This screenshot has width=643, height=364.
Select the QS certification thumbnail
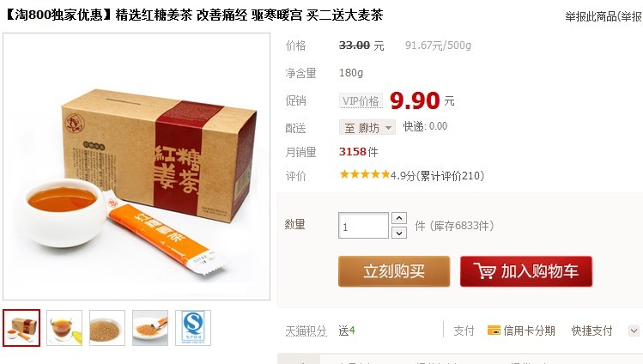pyautogui.click(x=193, y=328)
